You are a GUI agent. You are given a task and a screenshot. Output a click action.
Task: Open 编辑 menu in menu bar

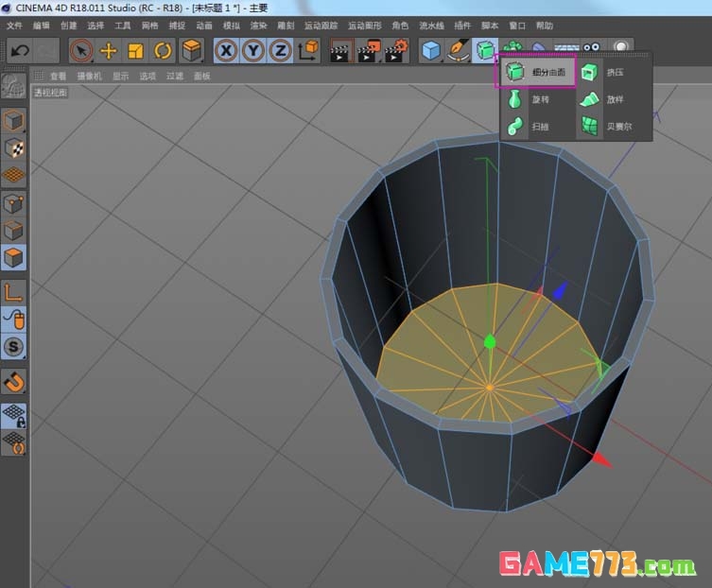42,26
